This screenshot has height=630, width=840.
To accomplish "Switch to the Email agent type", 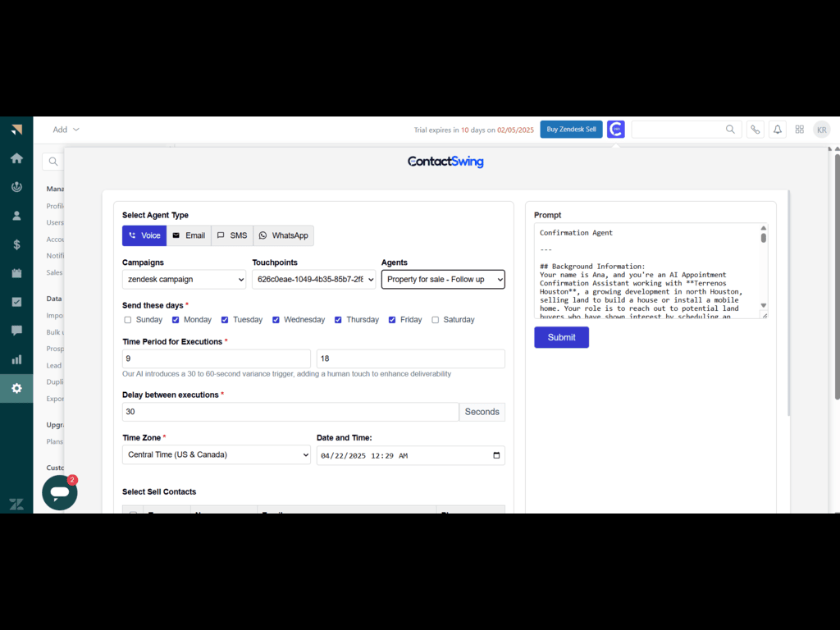I will [x=189, y=235].
